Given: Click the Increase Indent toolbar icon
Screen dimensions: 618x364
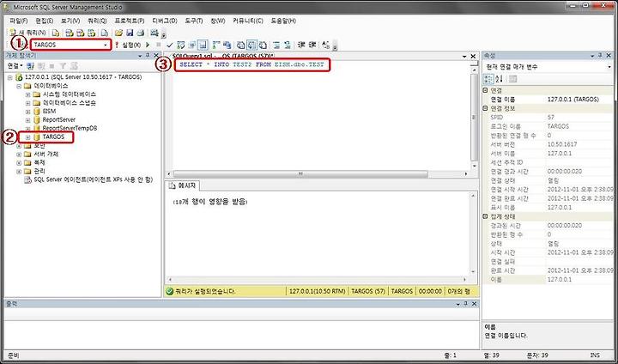Looking at the screenshot, I should tap(312, 45).
